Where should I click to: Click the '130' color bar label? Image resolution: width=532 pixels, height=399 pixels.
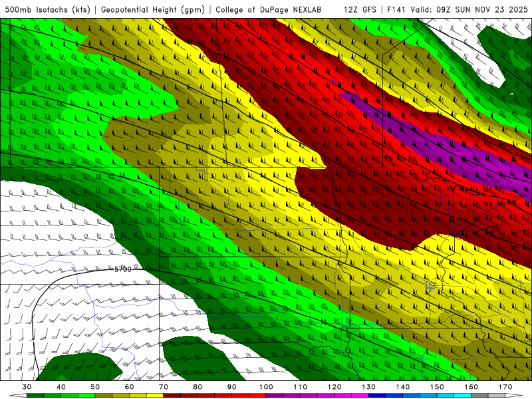[368, 387]
